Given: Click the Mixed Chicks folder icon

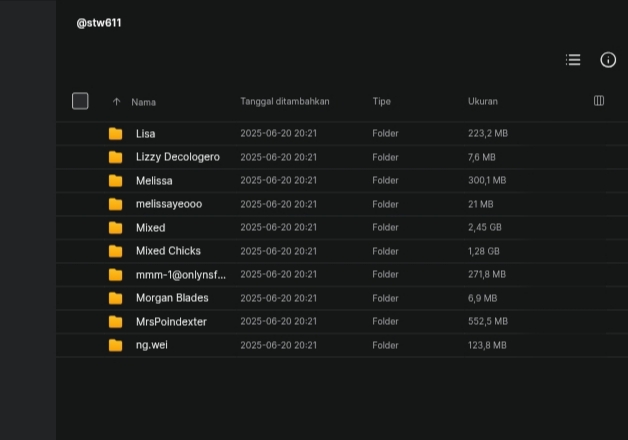Looking at the screenshot, I should coord(115,251).
